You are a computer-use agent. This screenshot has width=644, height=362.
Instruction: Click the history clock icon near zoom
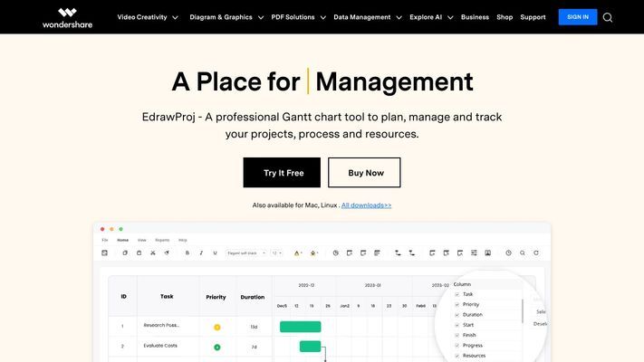[x=508, y=252]
